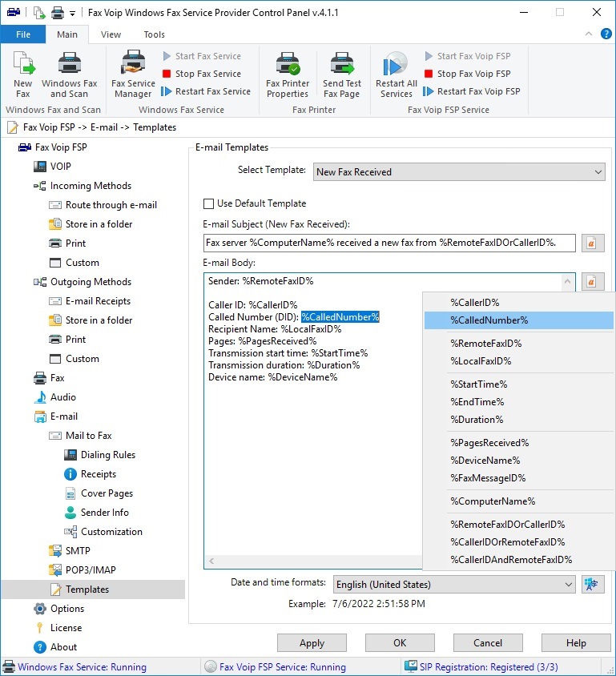Toggle Use Default Template checkbox

point(208,203)
